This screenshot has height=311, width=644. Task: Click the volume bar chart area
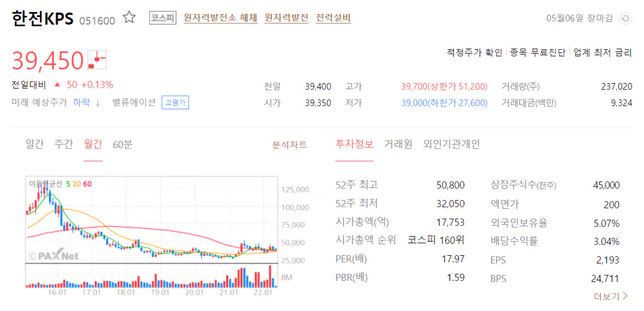tap(152, 275)
